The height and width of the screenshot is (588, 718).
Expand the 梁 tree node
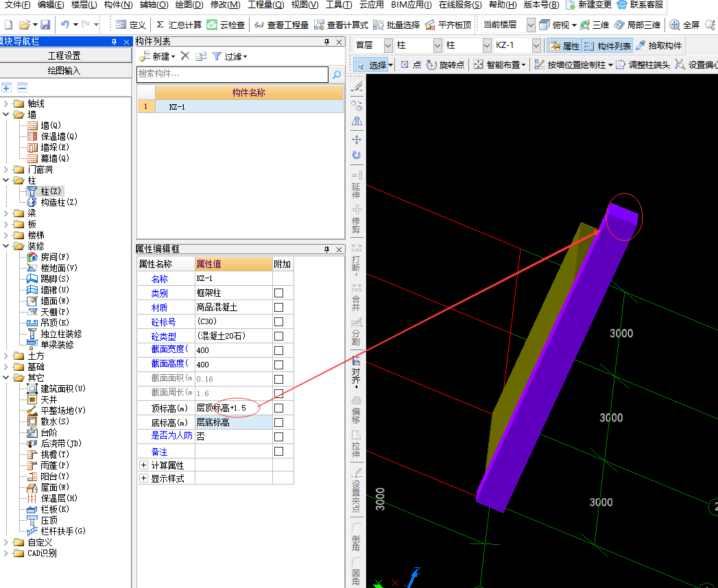tap(6, 212)
